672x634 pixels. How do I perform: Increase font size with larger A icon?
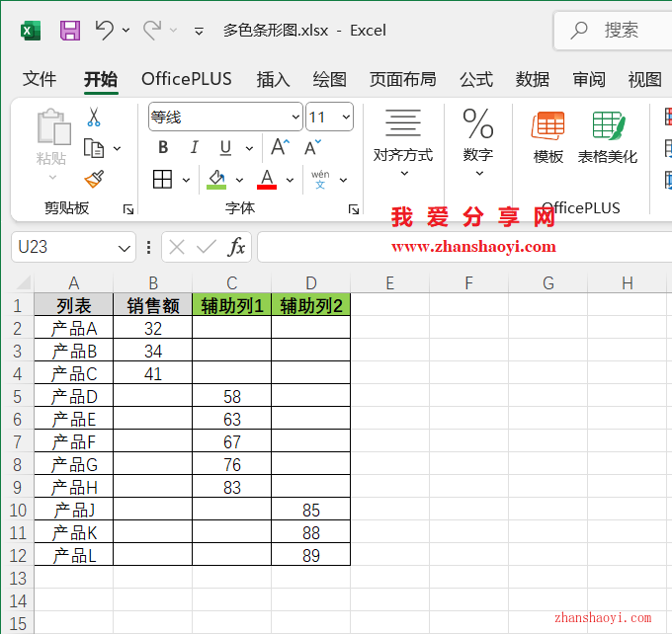(281, 148)
